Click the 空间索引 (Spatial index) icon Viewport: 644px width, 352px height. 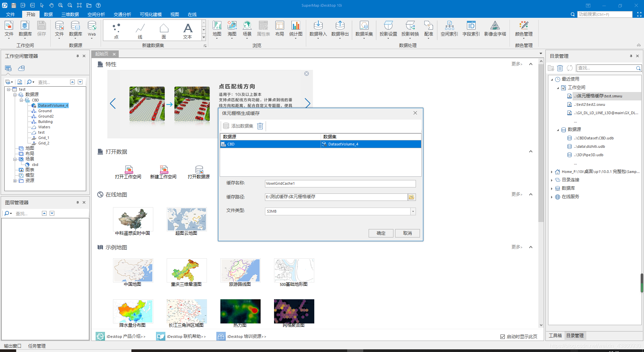click(449, 29)
